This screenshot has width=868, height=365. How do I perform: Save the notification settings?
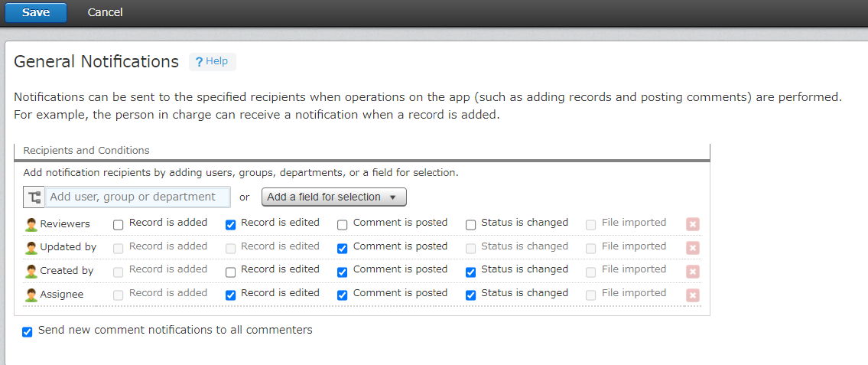pos(36,12)
